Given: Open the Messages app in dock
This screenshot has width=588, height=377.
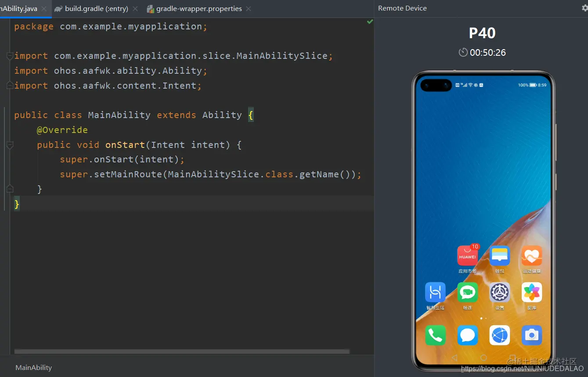Looking at the screenshot, I should [x=467, y=335].
